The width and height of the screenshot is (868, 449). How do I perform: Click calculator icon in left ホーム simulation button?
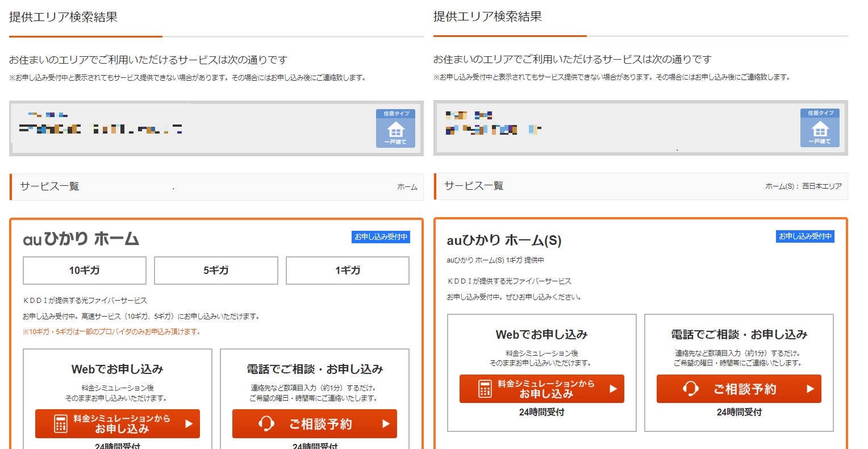click(x=60, y=423)
